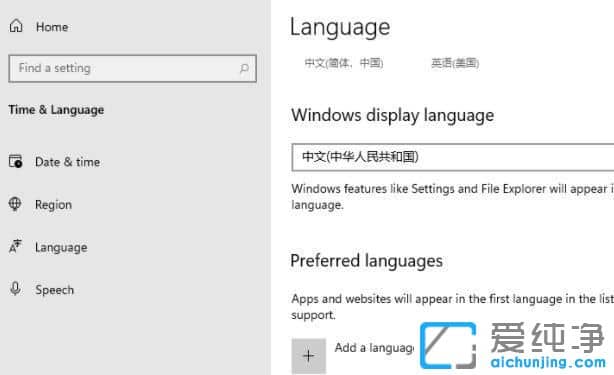Open Home settings page

tap(52, 27)
